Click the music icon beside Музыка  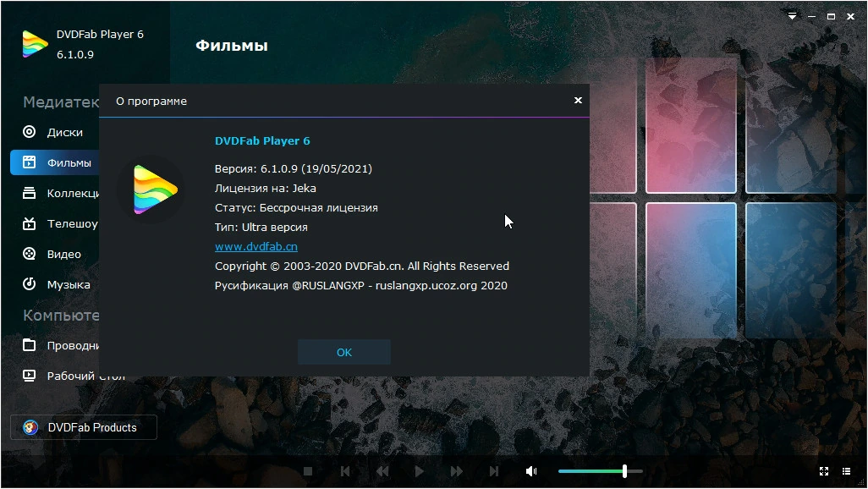pos(29,284)
